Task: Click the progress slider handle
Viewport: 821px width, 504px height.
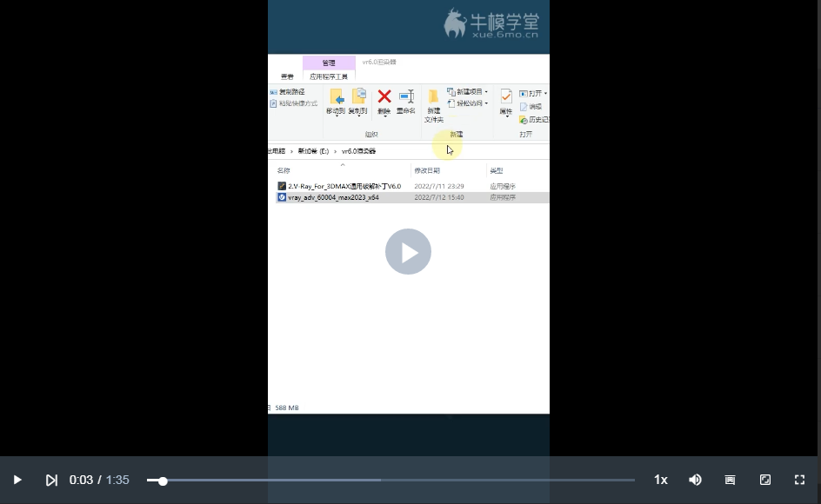Action: click(163, 481)
